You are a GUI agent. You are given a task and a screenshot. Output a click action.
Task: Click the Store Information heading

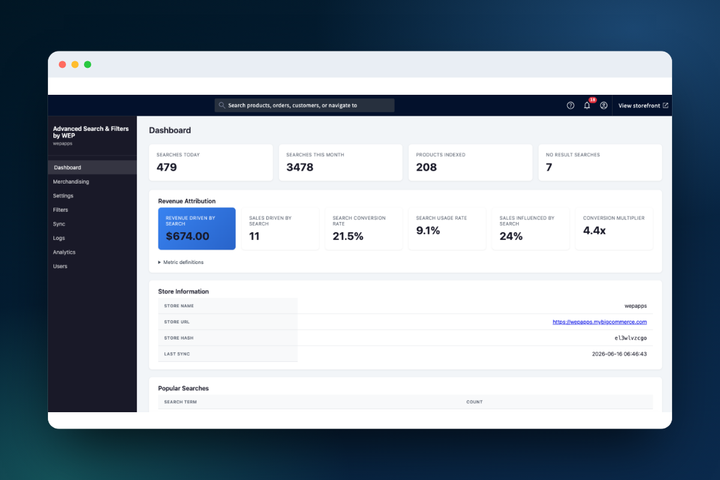point(183,291)
